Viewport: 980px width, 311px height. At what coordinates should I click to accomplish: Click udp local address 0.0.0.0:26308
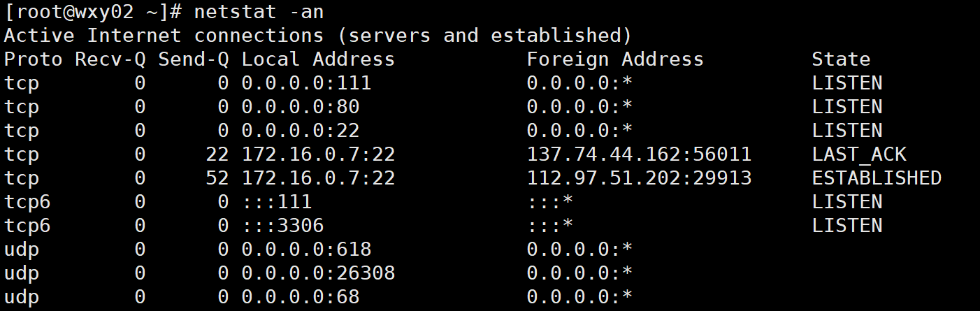[318, 273]
